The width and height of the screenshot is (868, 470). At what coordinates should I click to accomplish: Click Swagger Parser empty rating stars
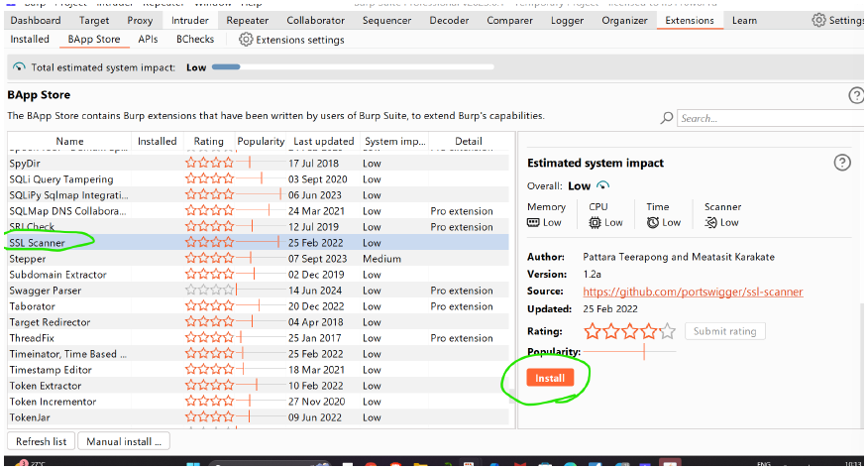coord(209,290)
